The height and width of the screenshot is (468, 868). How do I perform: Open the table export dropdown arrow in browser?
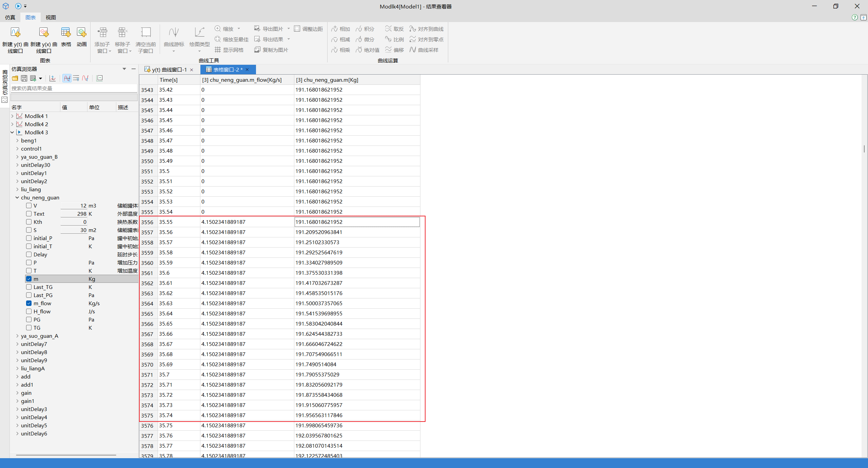[x=40, y=78]
